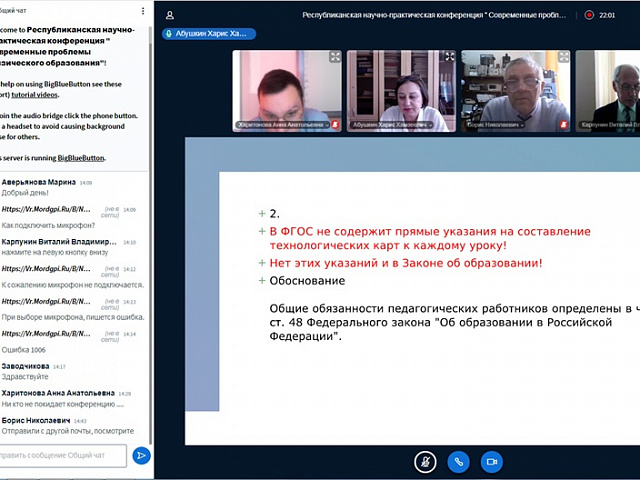
Task: Click the chat message input field
Action: pyautogui.click(x=63, y=455)
